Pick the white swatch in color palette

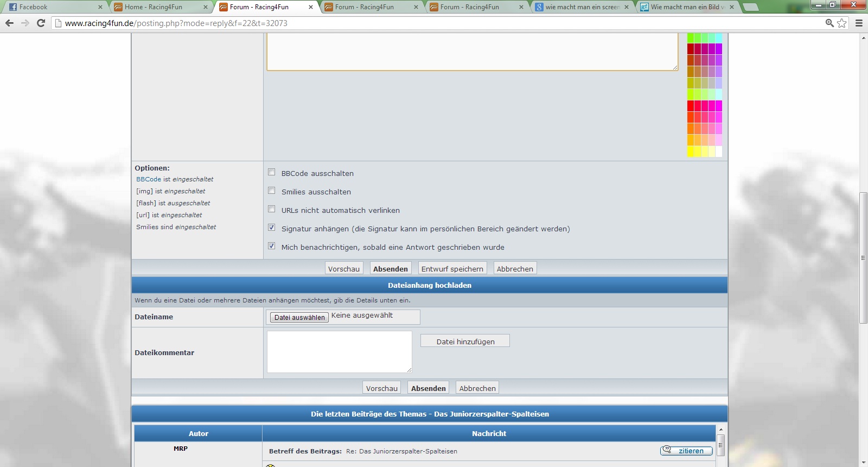pyautogui.click(x=719, y=152)
